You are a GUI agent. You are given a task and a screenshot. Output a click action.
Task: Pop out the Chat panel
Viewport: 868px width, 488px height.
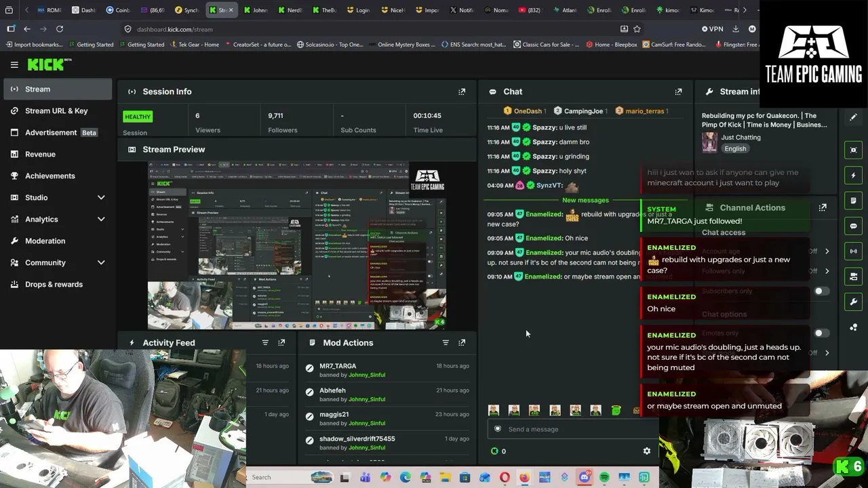(x=678, y=91)
